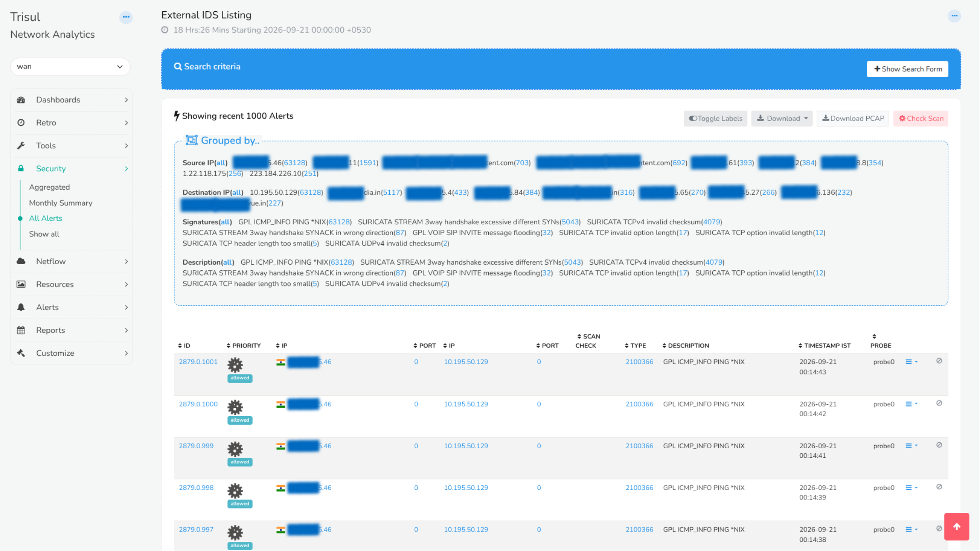Image resolution: width=980 pixels, height=551 pixels.
Task: Click the India flag icon in row 2879.0.998
Action: [281, 488]
